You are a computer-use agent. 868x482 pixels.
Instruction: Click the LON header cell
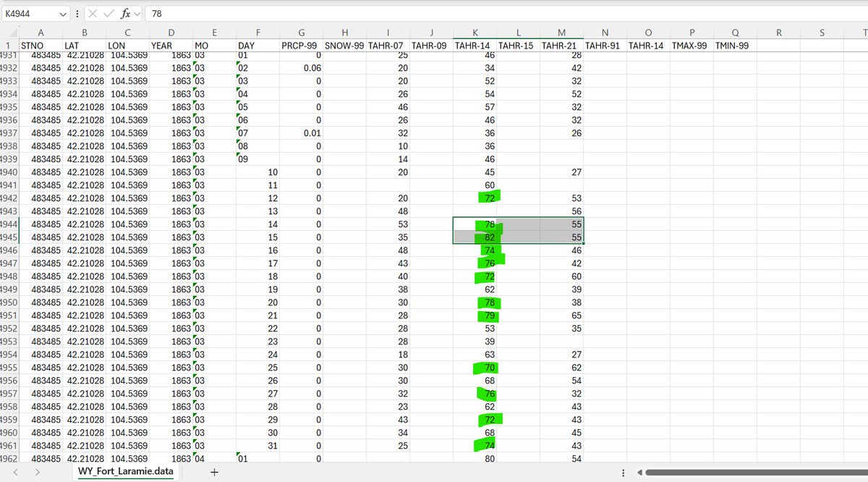pyautogui.click(x=127, y=46)
